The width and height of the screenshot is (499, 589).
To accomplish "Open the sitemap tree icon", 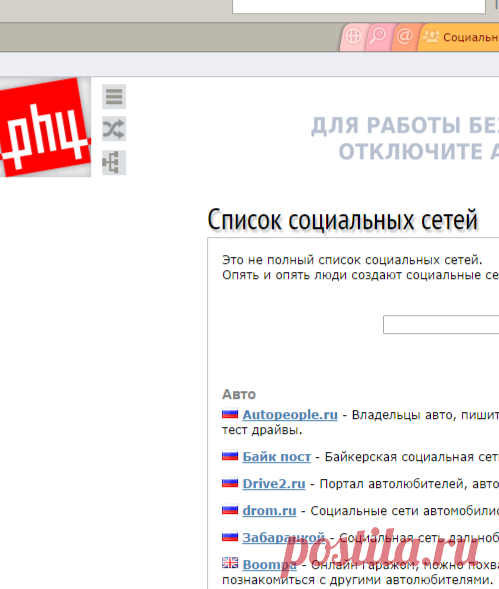I will (114, 162).
